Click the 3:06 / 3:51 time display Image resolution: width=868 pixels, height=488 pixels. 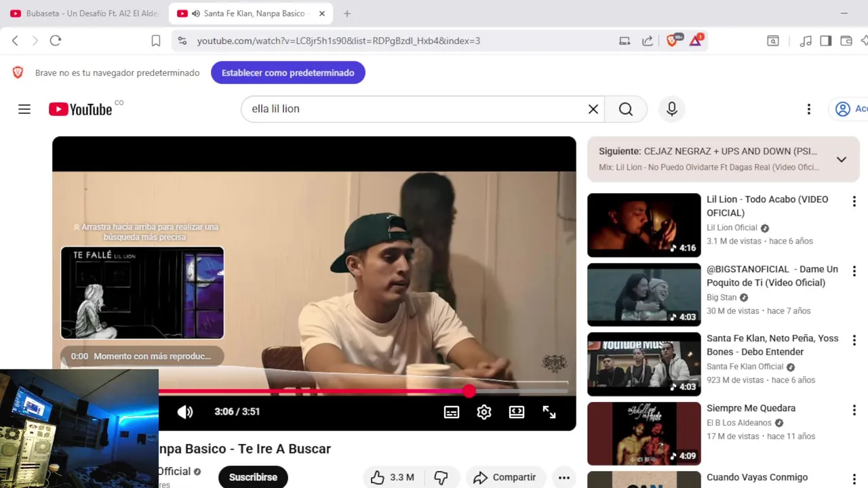click(x=237, y=411)
